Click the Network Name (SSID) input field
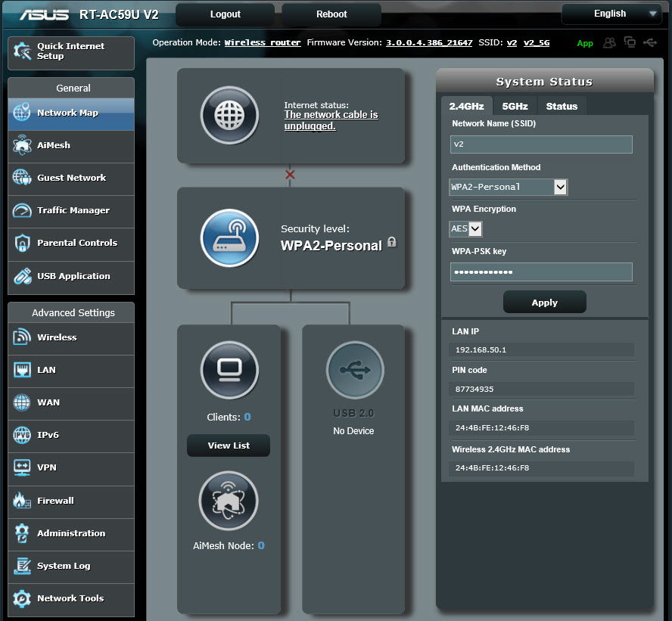Screen dimensions: 672x621 point(541,144)
